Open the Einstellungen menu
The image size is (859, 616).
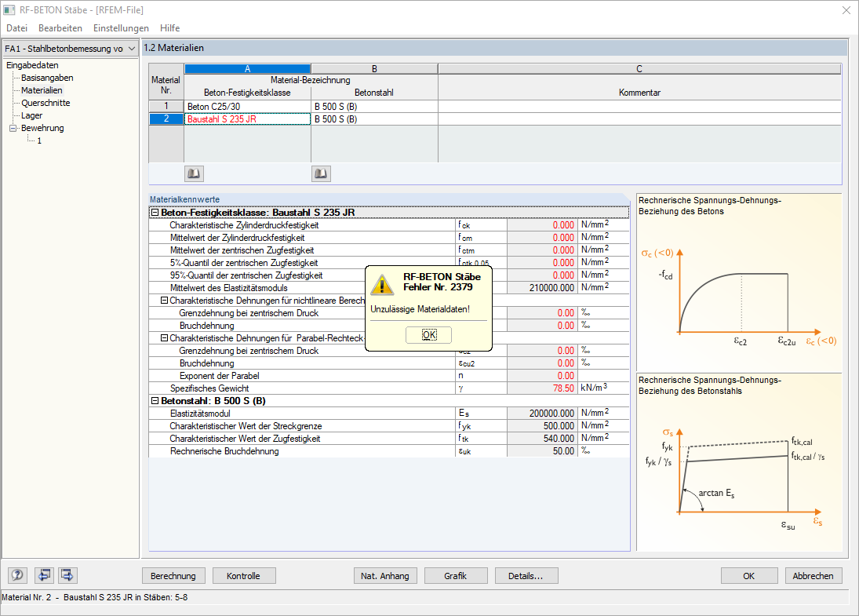click(x=121, y=28)
